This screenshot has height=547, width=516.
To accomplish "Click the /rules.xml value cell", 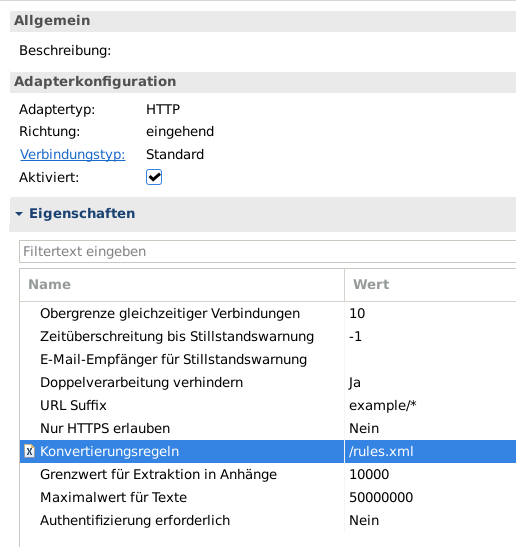I will click(430, 451).
